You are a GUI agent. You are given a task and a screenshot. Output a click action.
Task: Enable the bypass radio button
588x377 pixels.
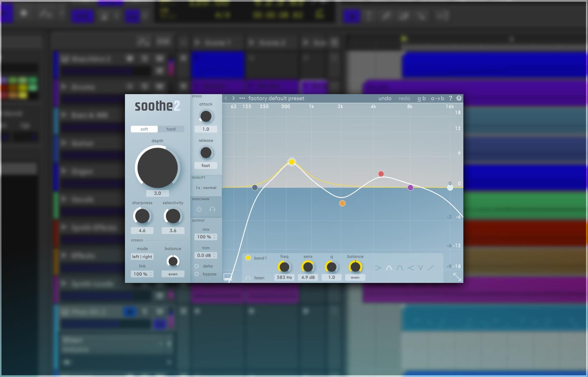click(x=197, y=274)
